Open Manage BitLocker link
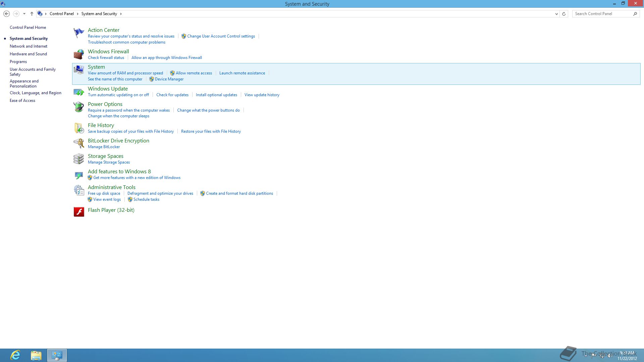The image size is (644, 362). coord(104,147)
